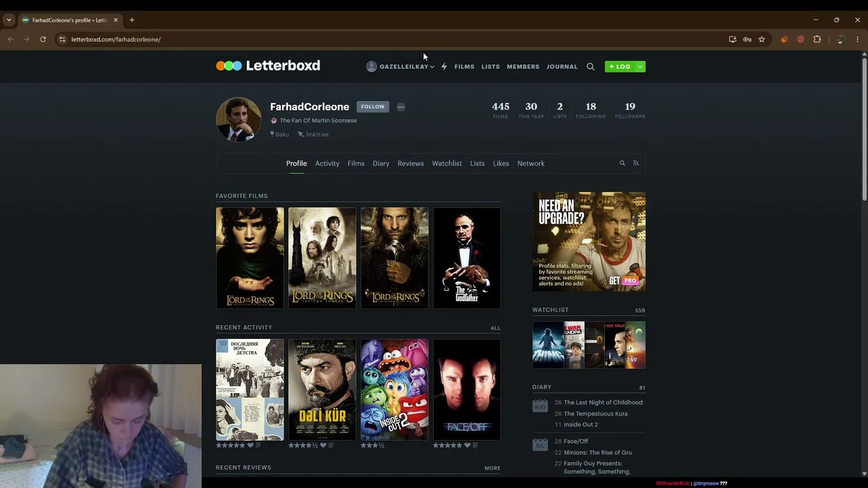The image size is (868, 488).
Task: Open the Inside Out 2 diary entry
Action: coord(580,424)
